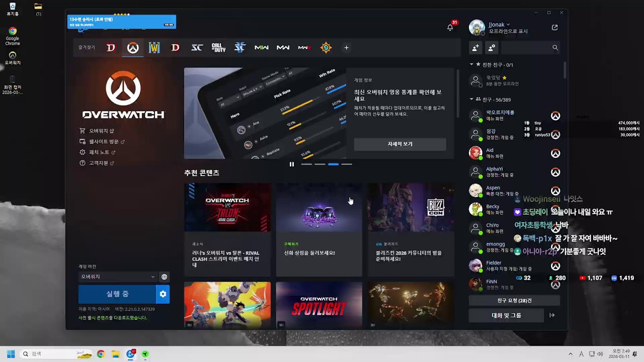Screen dimensions: 644x362
Task: Open the StarCraft II game tab
Action: [x=240, y=48]
